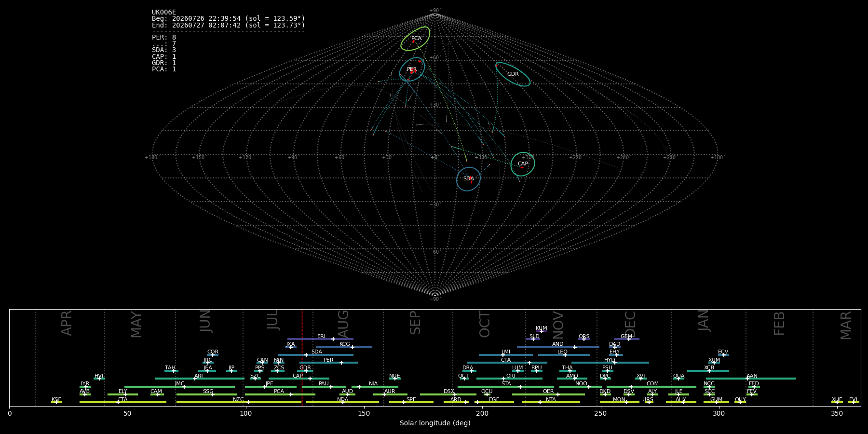The height and width of the screenshot is (434, 868).
Task: Click the SDA radiant circle on the sky map
Action: (469, 179)
